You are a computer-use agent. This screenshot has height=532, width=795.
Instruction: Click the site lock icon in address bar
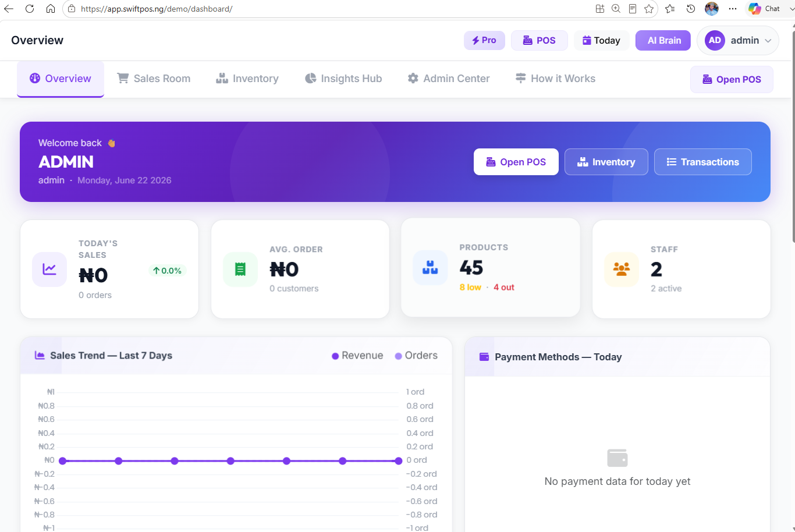72,9
